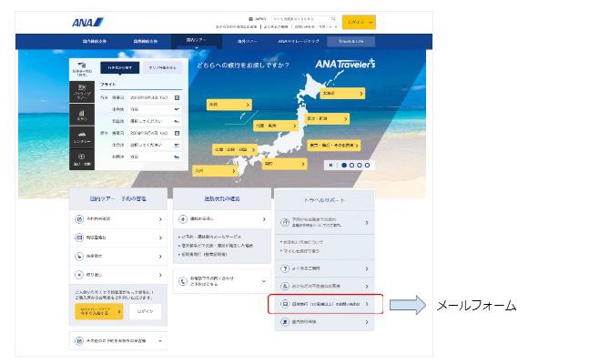Screen dimensions: 589x364
Task: Click the flight status information icon
Action: click(x=183, y=219)
